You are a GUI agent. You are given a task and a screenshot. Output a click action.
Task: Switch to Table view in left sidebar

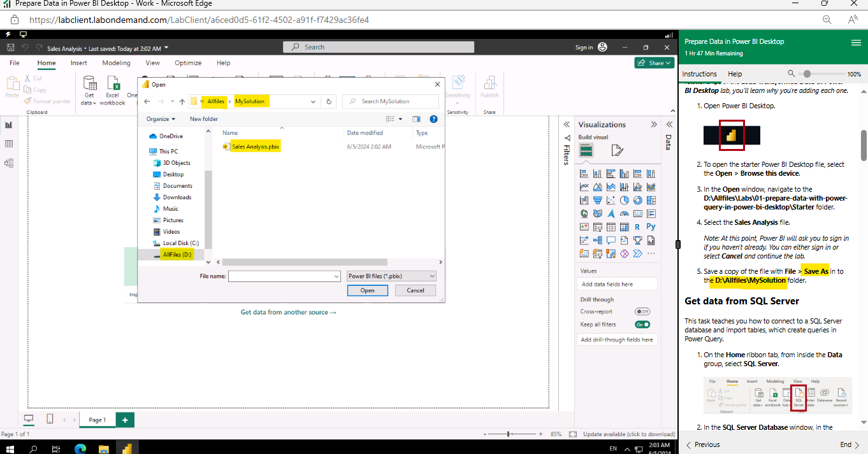(x=9, y=144)
